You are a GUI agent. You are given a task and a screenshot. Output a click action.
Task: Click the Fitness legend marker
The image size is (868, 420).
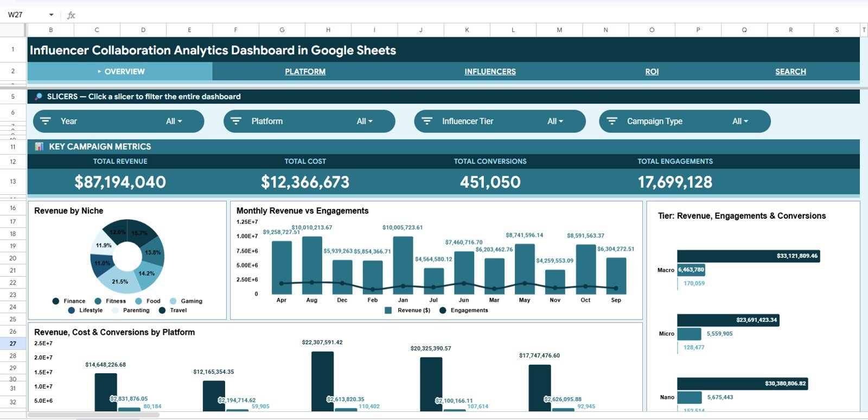[x=98, y=301]
